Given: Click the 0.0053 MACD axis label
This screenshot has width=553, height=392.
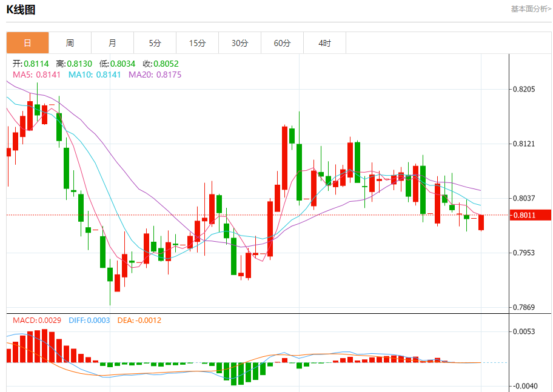Looking at the screenshot, I should [524, 331].
